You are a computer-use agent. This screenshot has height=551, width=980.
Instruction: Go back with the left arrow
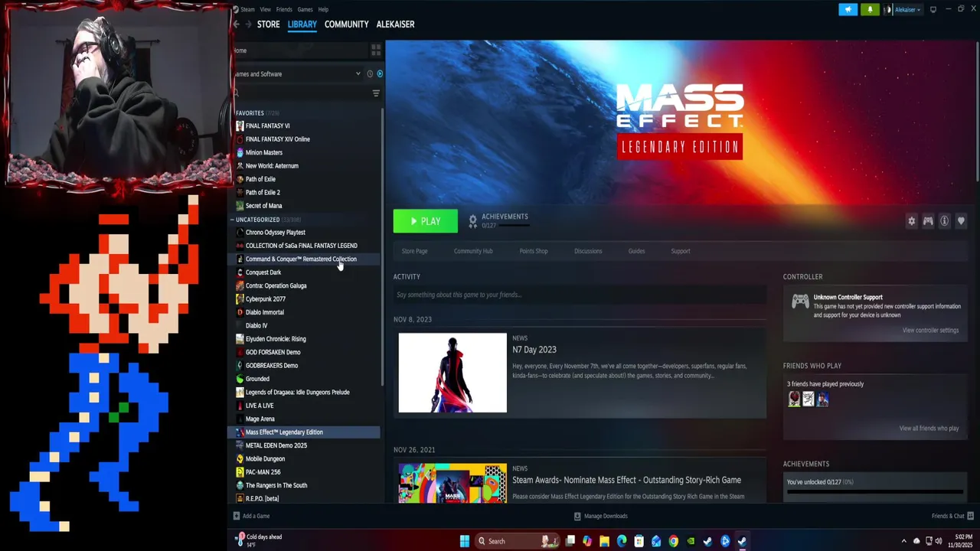pyautogui.click(x=237, y=24)
